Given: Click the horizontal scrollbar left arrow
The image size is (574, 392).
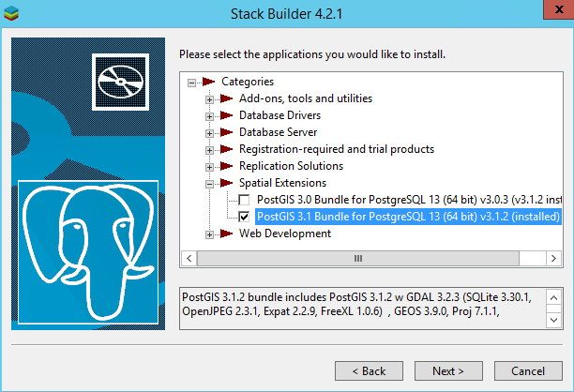Looking at the screenshot, I should point(189,259).
